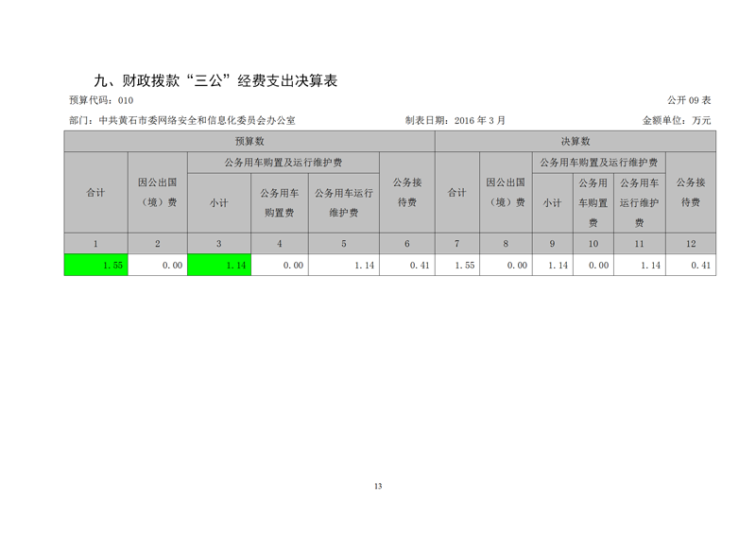Click column number 5 cell

pos(344,244)
